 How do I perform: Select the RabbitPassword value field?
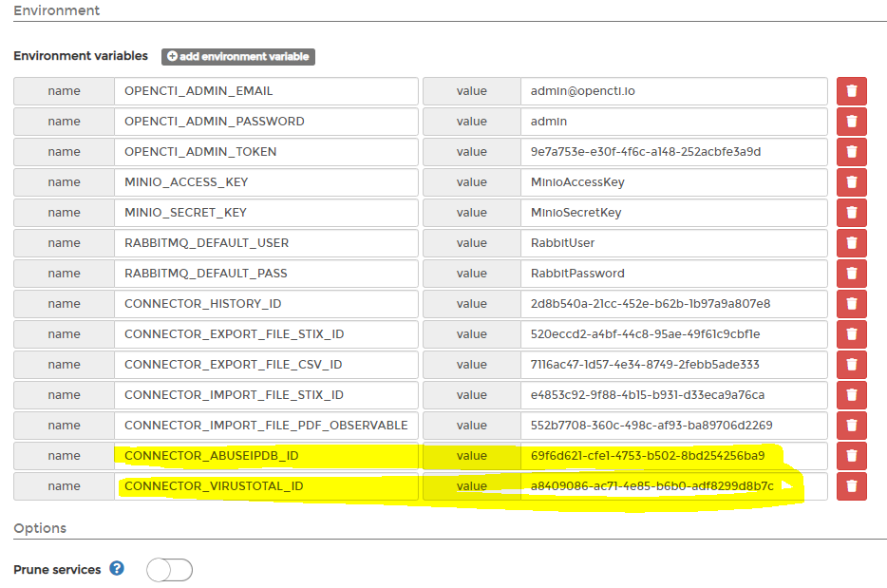671,273
